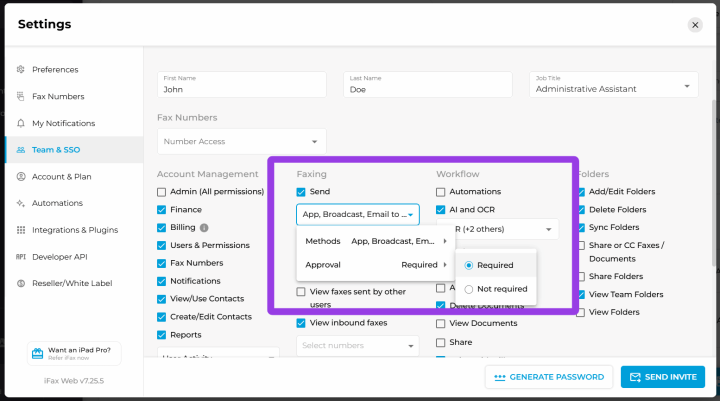The image size is (720, 401).
Task: Open the Select numbers dropdown
Action: point(357,346)
